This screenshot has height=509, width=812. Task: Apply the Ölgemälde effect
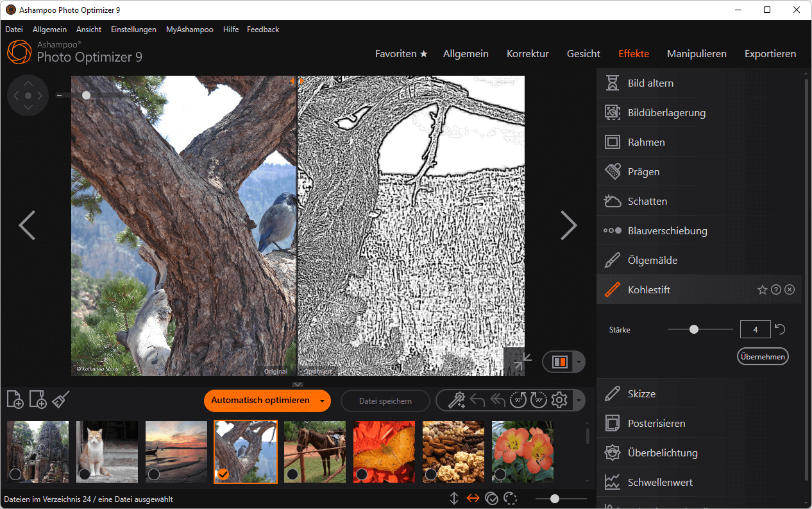652,261
